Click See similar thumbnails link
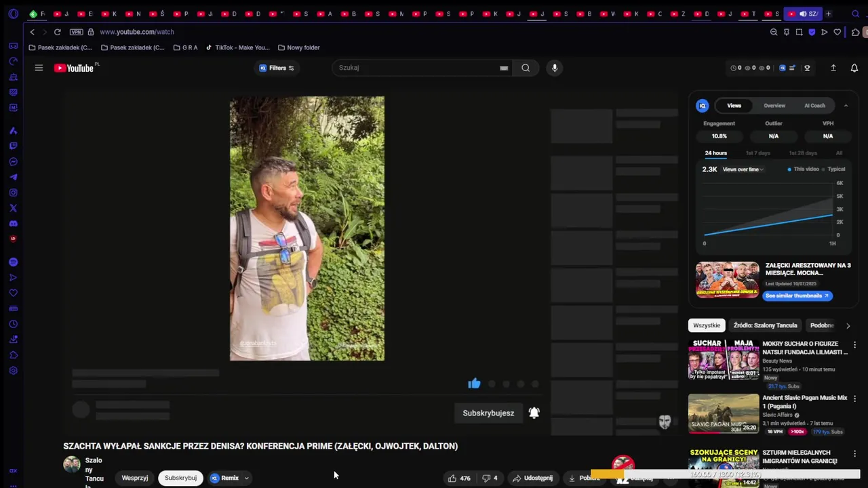Screen dimensions: 868x488 click(797, 296)
